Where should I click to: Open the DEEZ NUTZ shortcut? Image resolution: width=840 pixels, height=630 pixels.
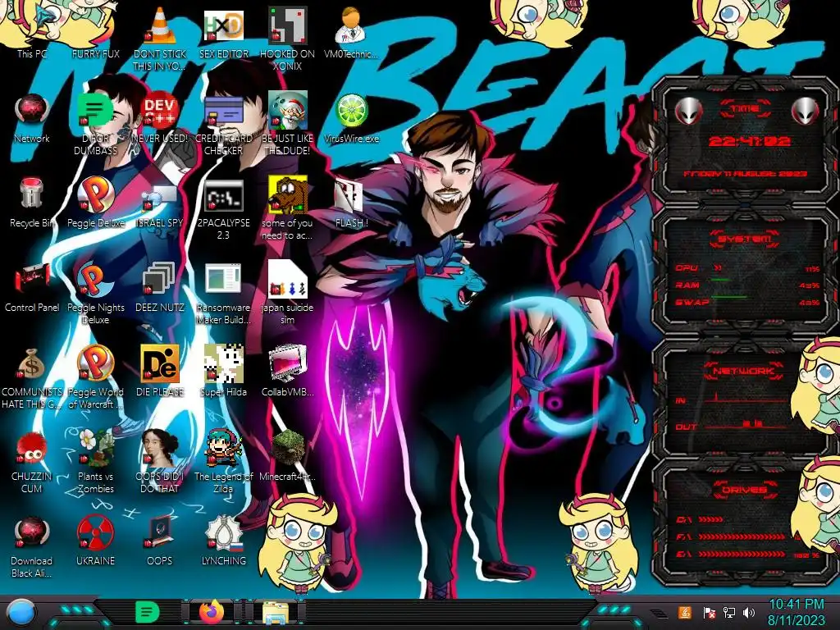[x=160, y=287]
